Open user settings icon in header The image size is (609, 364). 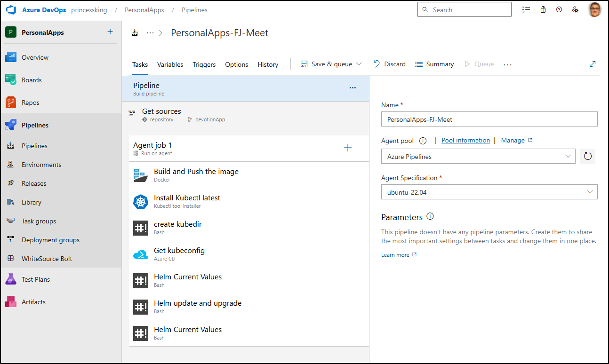575,9
